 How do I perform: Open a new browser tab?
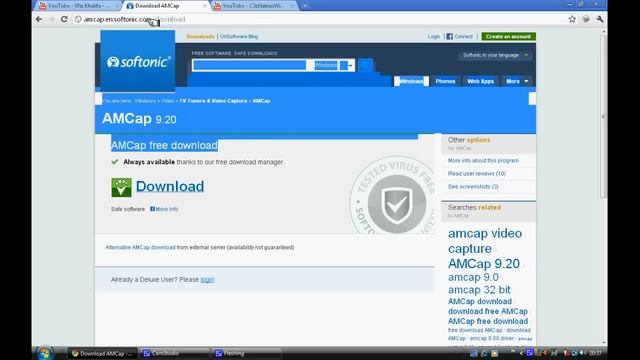coord(305,6)
